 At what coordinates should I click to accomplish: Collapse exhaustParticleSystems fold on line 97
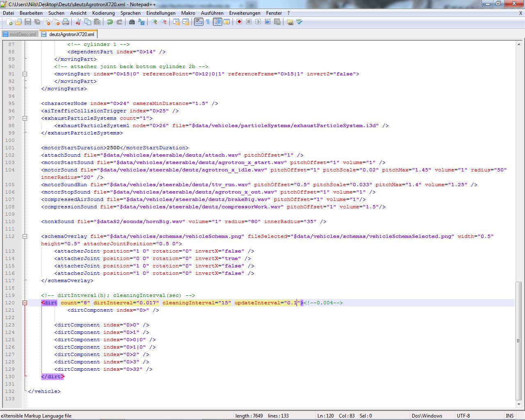pyautogui.click(x=25, y=119)
